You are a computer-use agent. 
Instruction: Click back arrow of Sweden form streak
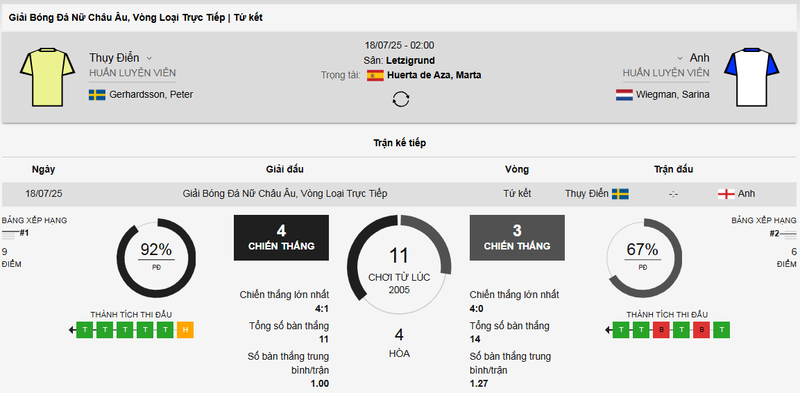tap(72, 330)
